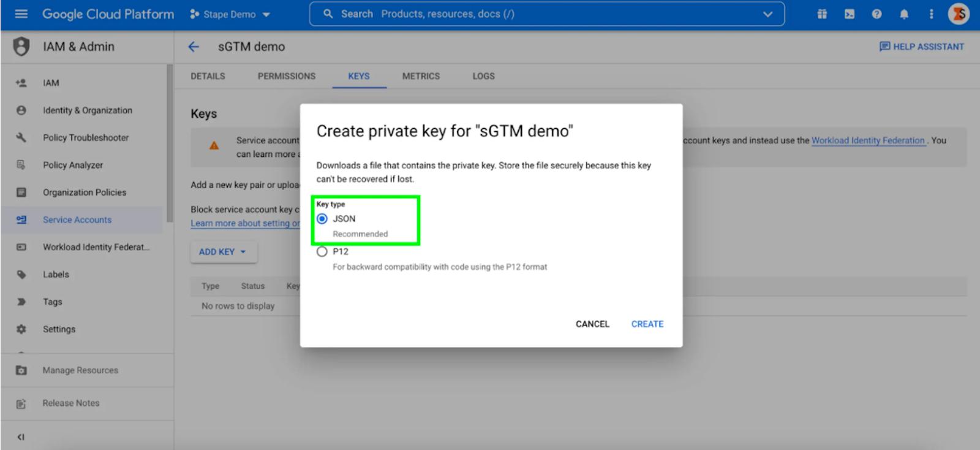Click the KEYS tab
The width and height of the screenshot is (980, 450).
359,76
